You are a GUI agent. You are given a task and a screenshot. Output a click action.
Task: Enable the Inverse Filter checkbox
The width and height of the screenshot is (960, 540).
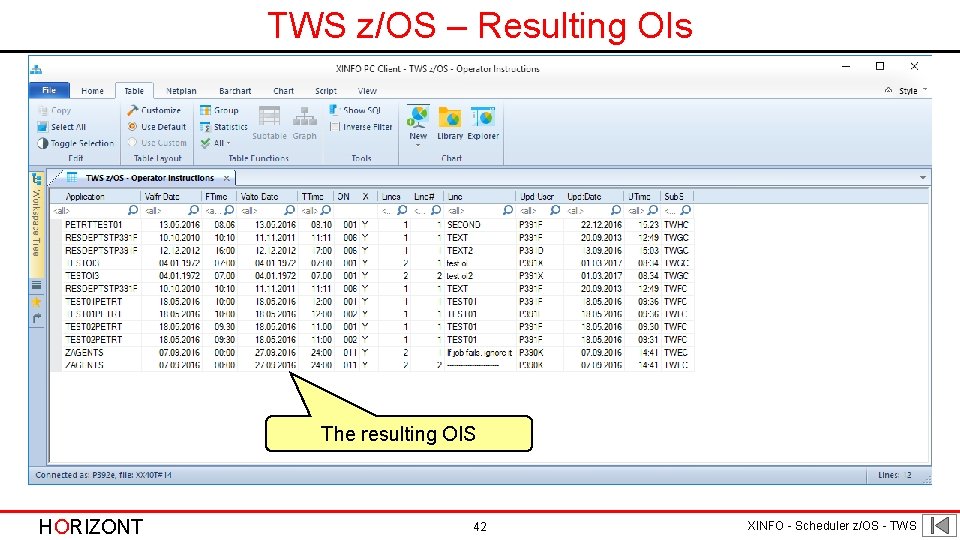tap(334, 127)
